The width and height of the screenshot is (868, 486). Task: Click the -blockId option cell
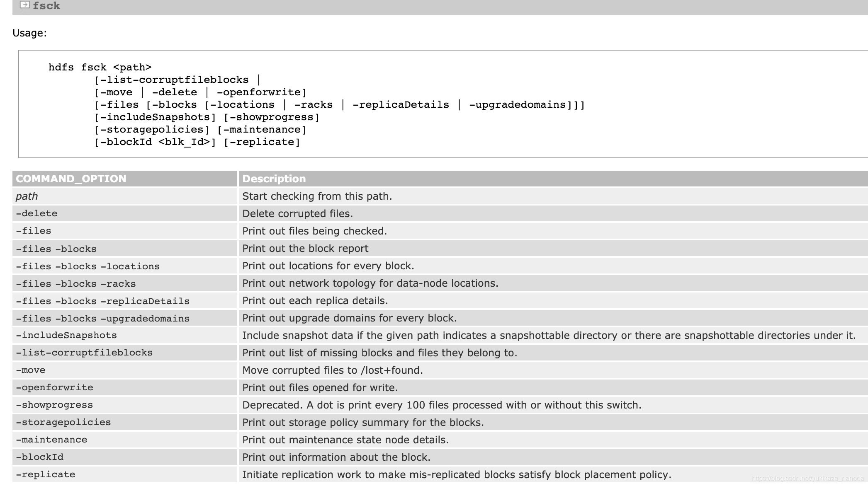(40, 457)
